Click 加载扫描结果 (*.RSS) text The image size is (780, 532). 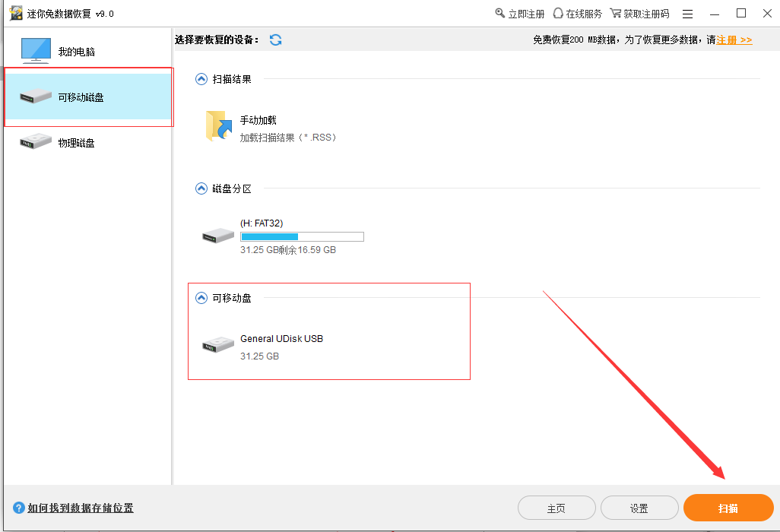[289, 138]
